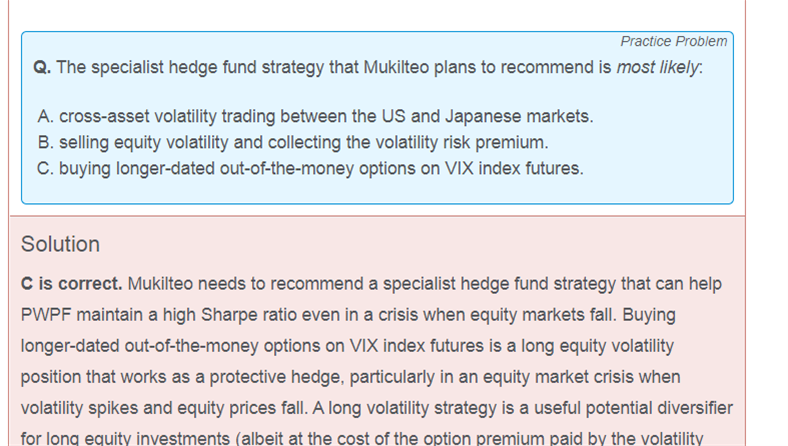Click "protective hedge" in the solution text
This screenshot has height=446, width=788.
[277, 377]
